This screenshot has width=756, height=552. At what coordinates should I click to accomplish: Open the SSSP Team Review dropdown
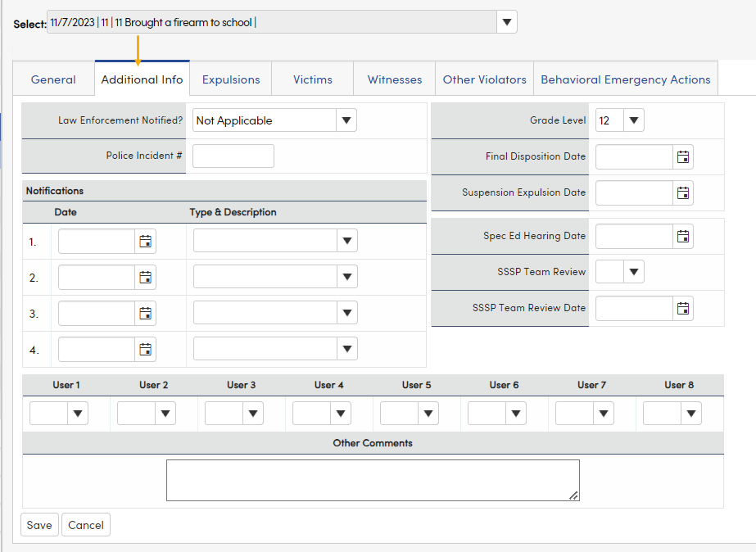[634, 271]
